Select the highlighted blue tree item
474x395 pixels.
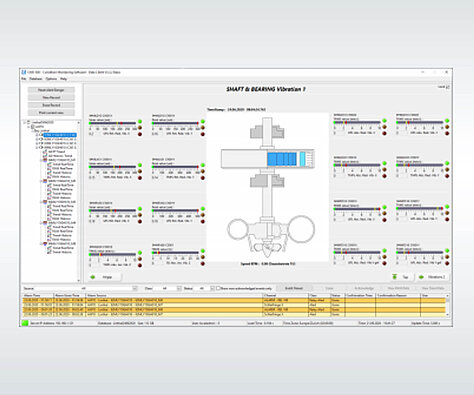(x=60, y=135)
